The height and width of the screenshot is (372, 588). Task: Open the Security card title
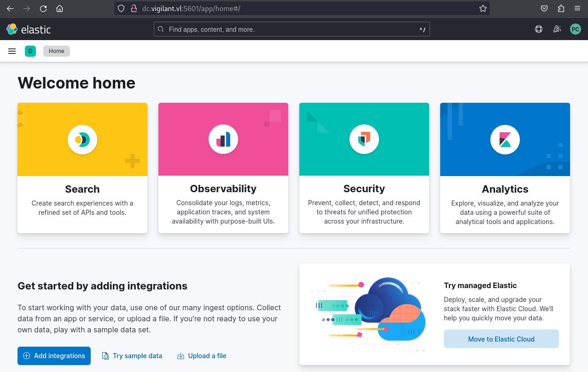(364, 189)
